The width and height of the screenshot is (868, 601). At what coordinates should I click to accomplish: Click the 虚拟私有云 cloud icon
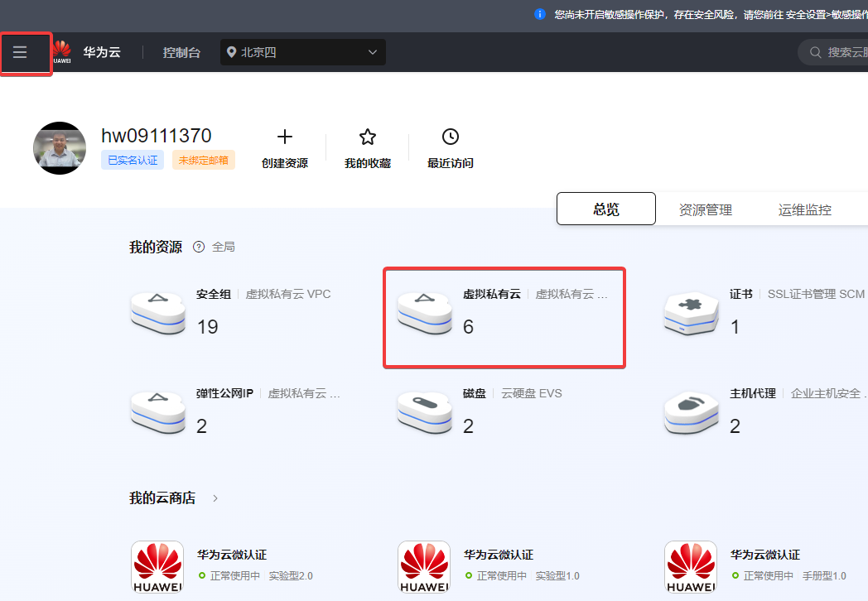[425, 313]
